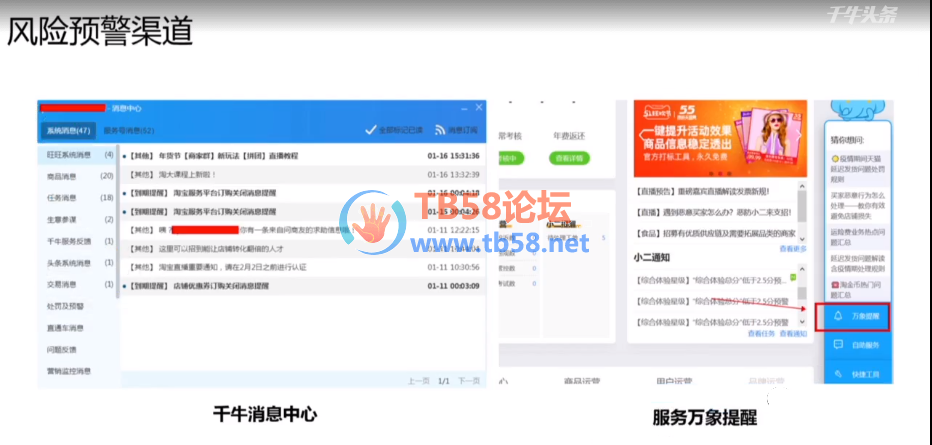Open the 快捷工具 button
This screenshot has width=932, height=445.
pos(858,374)
